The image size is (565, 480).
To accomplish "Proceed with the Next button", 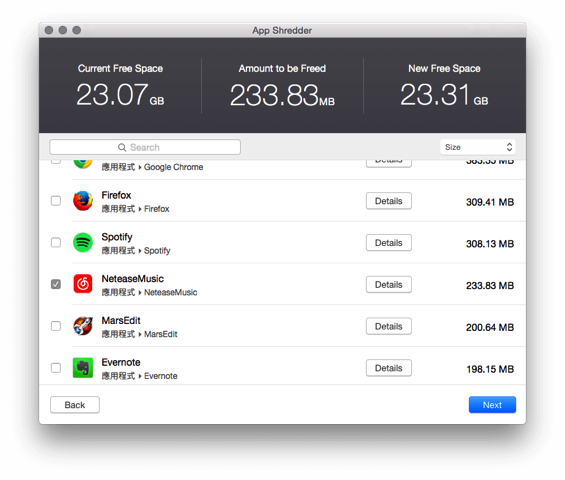I will [x=492, y=405].
